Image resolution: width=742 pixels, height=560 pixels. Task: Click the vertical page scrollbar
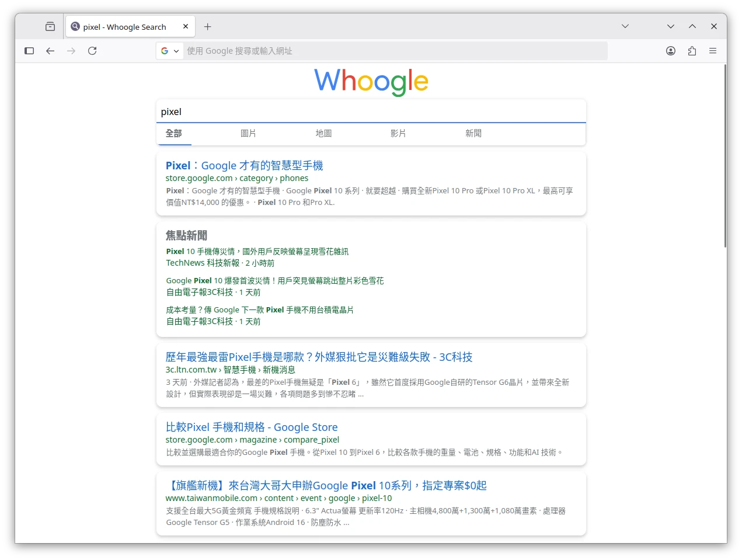point(725,158)
